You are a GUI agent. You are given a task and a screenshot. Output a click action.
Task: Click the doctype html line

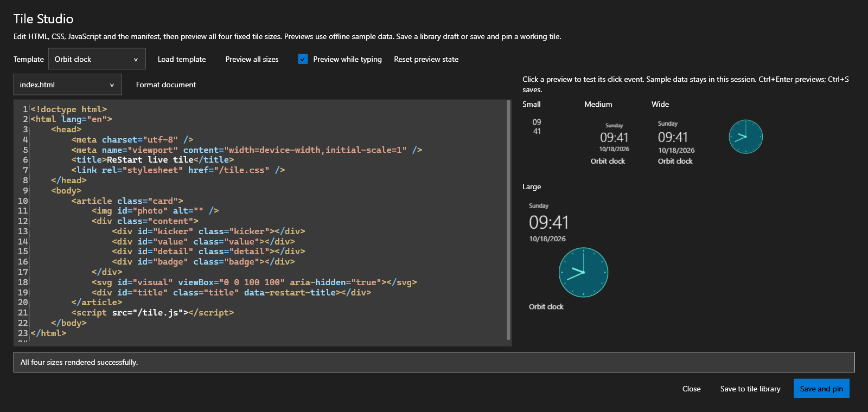point(69,109)
